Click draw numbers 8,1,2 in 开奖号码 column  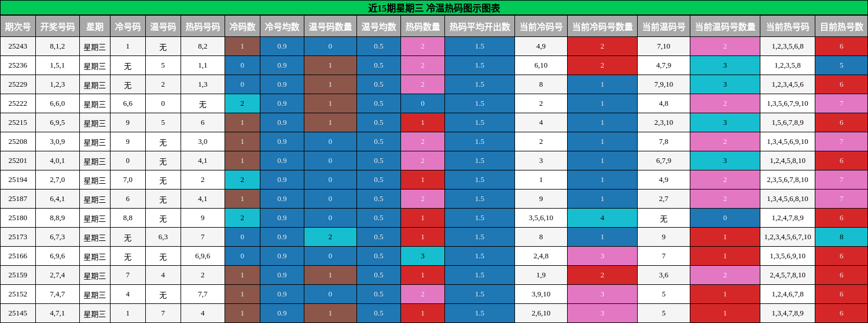click(57, 46)
